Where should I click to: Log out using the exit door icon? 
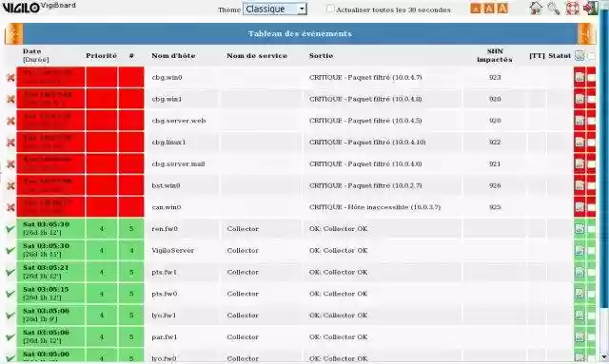pyautogui.click(x=590, y=9)
